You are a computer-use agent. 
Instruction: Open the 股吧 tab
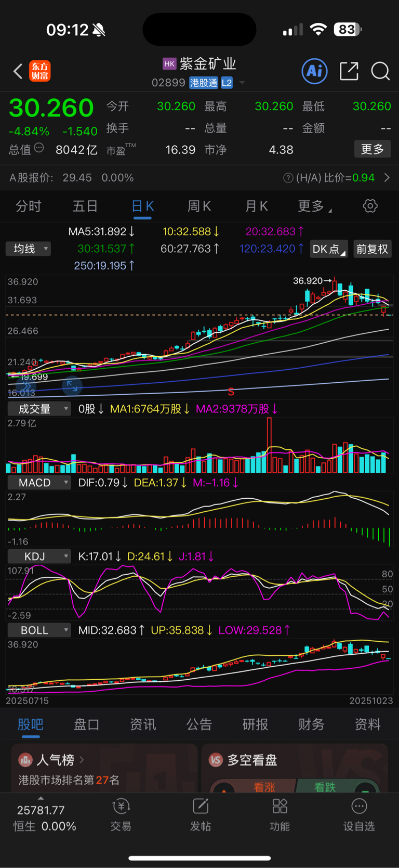pos(31,724)
